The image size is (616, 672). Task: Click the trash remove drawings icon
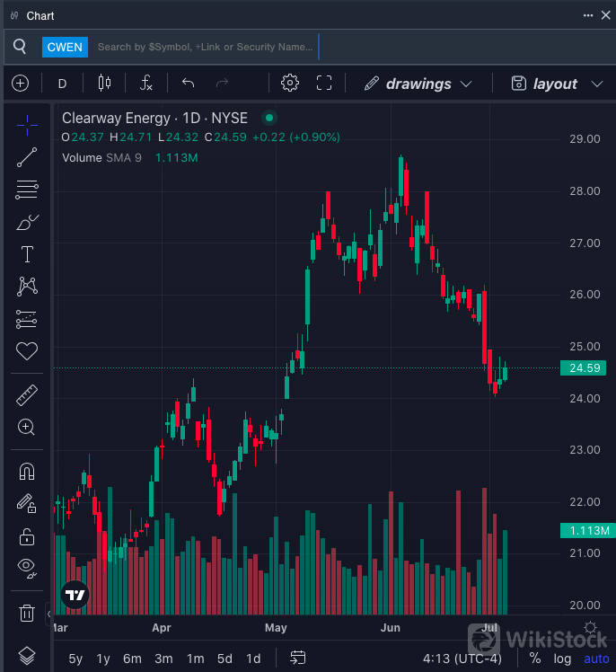click(x=27, y=614)
